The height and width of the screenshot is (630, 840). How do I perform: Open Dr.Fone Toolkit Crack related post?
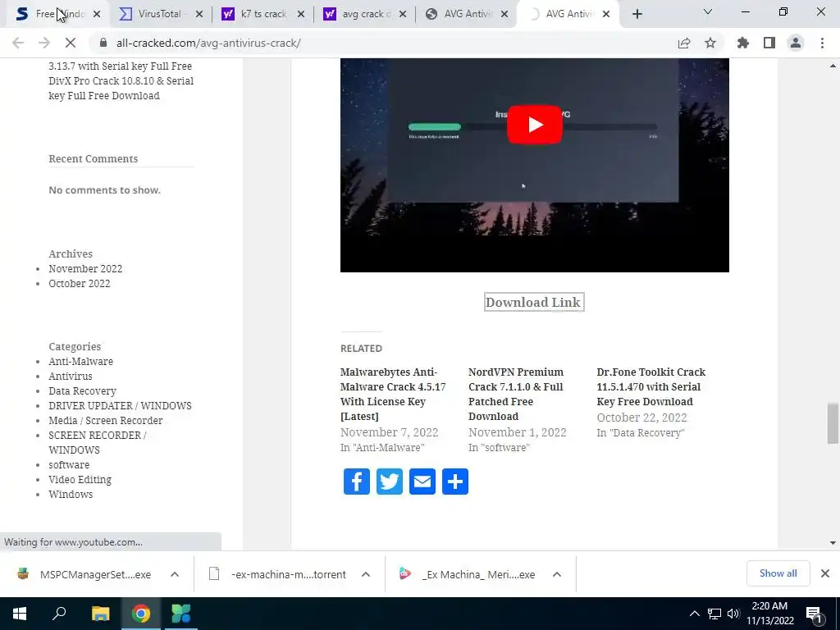click(x=651, y=386)
